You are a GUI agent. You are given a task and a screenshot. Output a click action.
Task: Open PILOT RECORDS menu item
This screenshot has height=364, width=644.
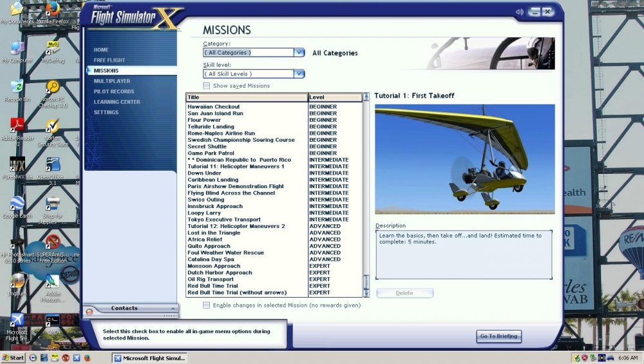point(114,91)
